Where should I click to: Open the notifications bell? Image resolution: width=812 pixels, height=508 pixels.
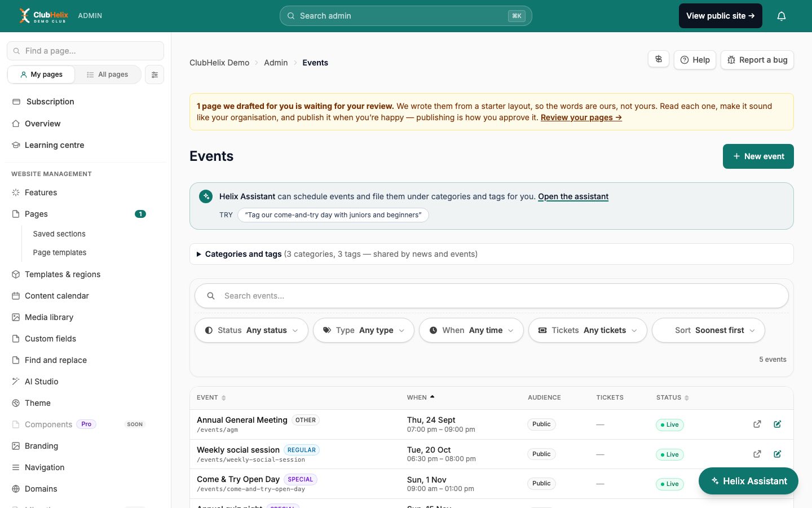click(782, 16)
